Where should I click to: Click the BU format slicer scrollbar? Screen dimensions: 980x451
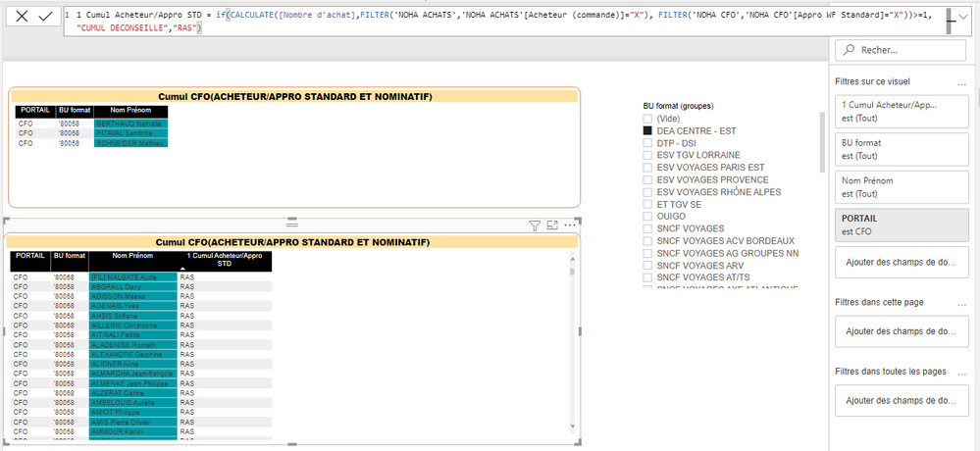pos(822,142)
